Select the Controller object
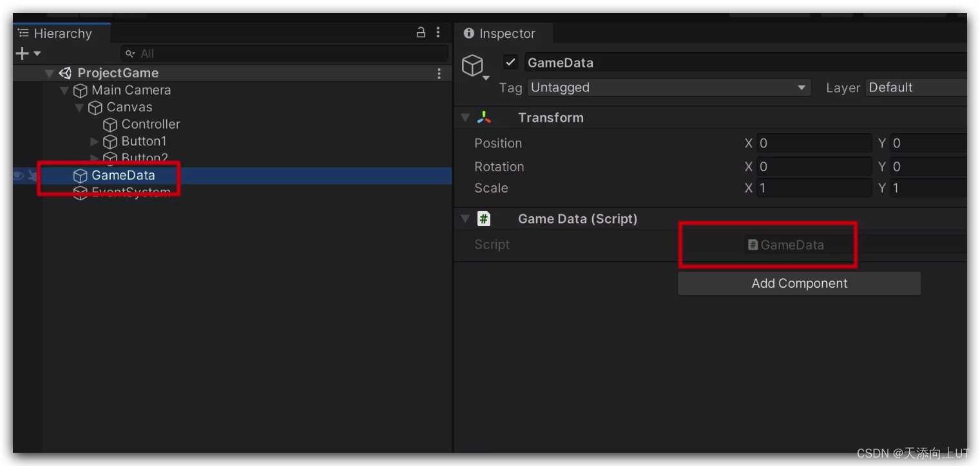The image size is (980, 466). 151,124
